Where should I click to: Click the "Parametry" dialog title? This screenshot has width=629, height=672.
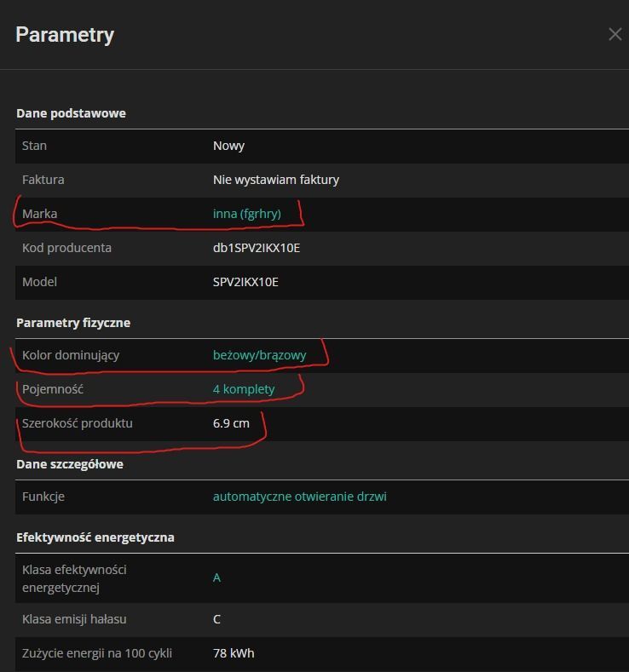(65, 35)
